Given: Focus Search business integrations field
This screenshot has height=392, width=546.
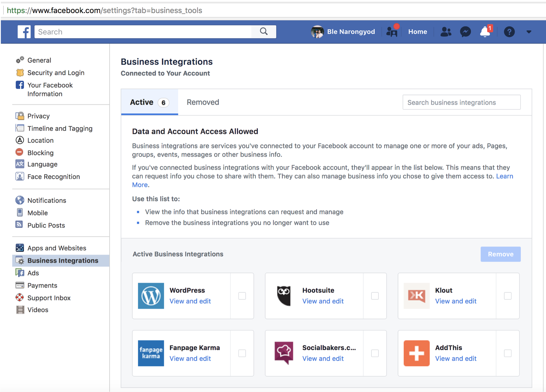Looking at the screenshot, I should [461, 102].
